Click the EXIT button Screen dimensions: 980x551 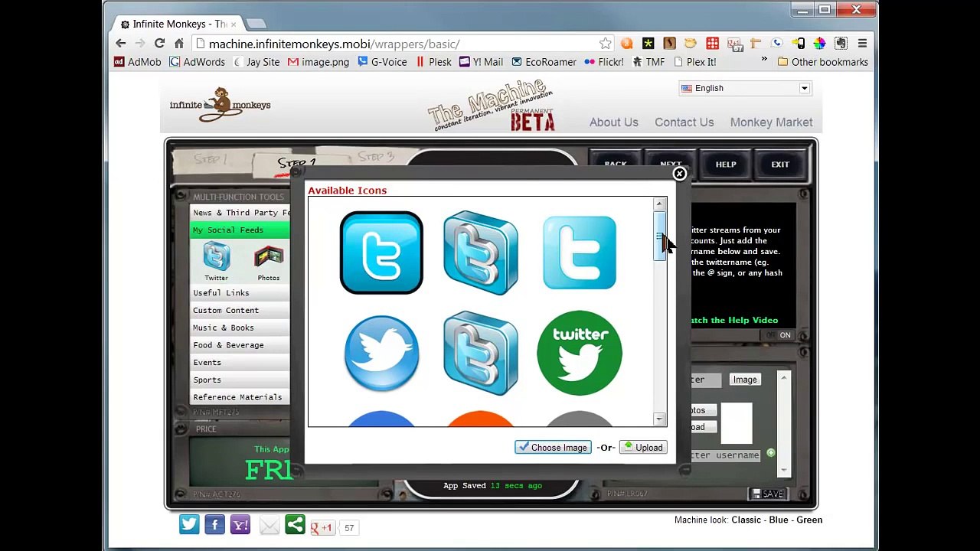click(x=780, y=165)
